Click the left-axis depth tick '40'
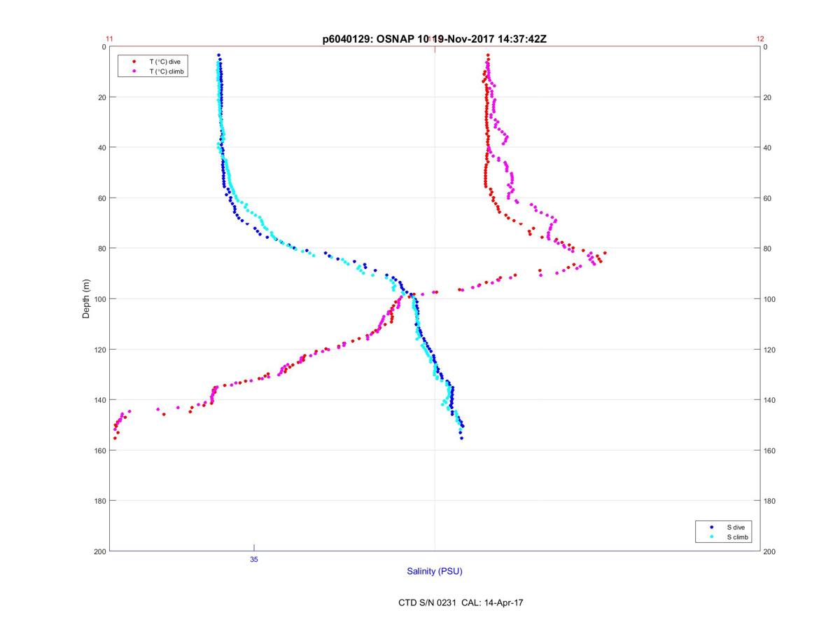840x620 pixels. [102, 148]
